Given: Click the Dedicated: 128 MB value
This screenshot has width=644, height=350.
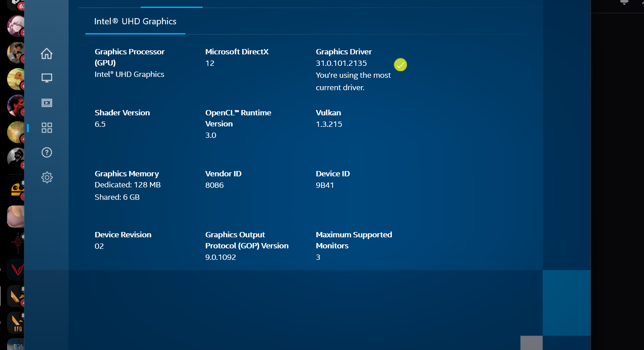Looking at the screenshot, I should pos(128,185).
